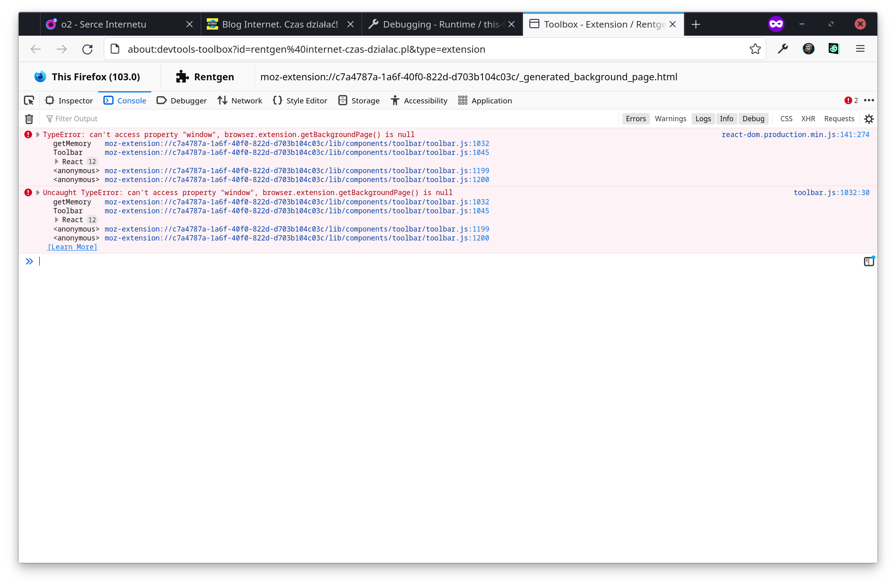The image size is (896, 588).
Task: Toggle the Warnings filter button
Action: (x=670, y=119)
